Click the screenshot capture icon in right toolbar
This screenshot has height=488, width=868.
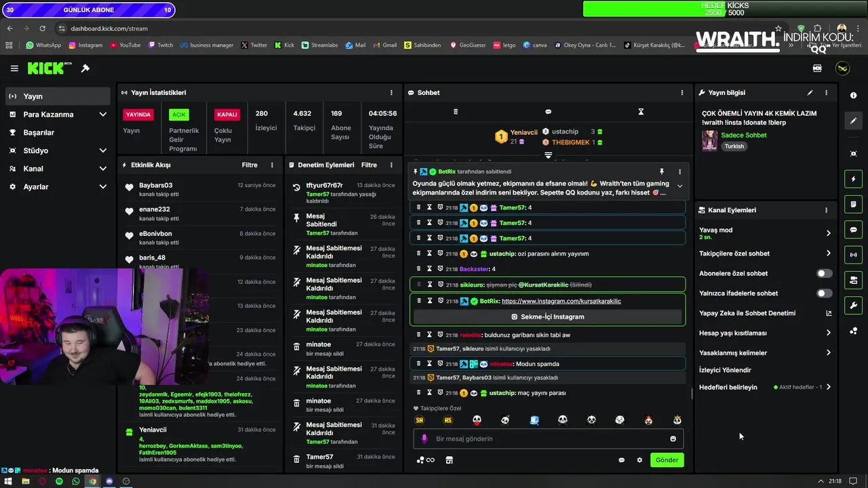click(x=853, y=154)
